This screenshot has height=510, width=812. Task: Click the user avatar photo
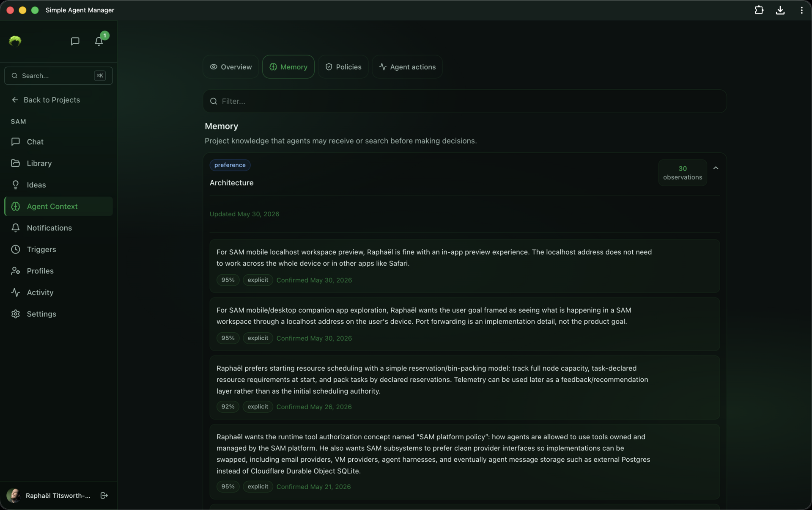pos(14,495)
